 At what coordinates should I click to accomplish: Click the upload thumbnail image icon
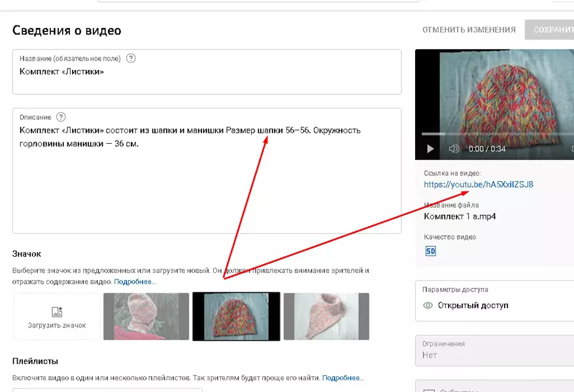tap(57, 312)
